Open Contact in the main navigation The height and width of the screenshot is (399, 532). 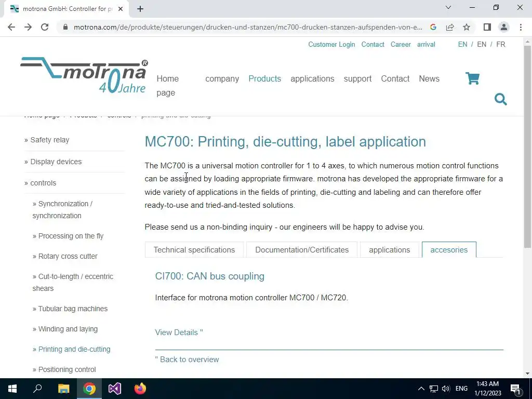coord(395,79)
